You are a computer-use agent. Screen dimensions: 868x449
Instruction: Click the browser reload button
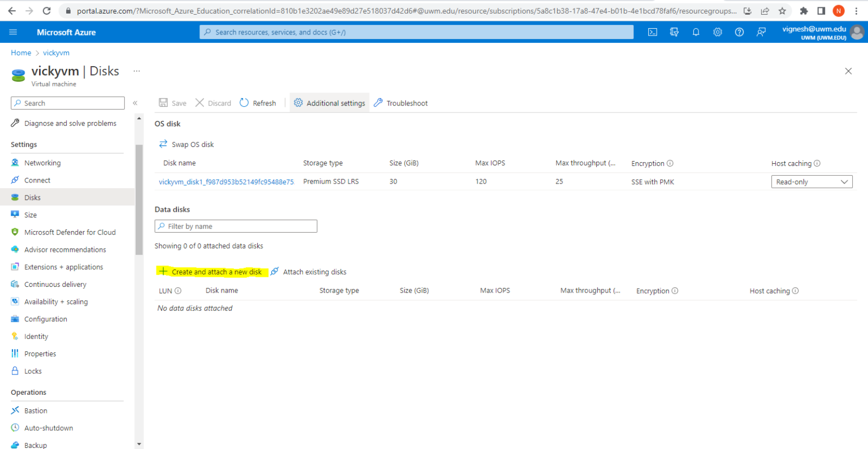click(x=47, y=11)
